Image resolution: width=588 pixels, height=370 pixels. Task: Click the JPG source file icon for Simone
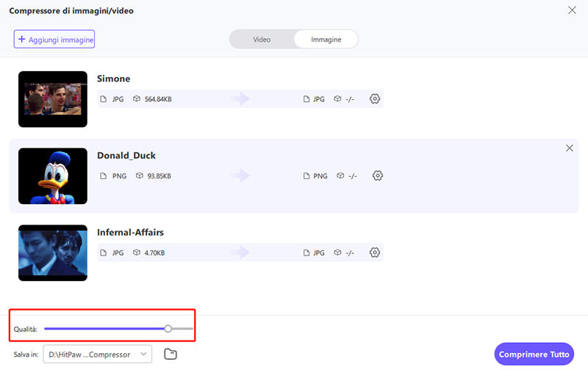click(x=103, y=99)
